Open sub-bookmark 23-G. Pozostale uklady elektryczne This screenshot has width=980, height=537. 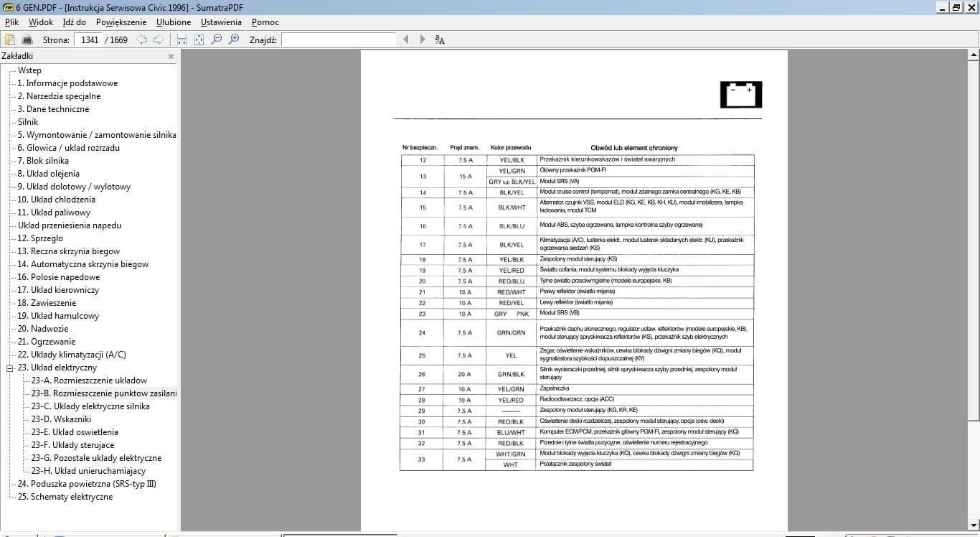[x=96, y=458]
